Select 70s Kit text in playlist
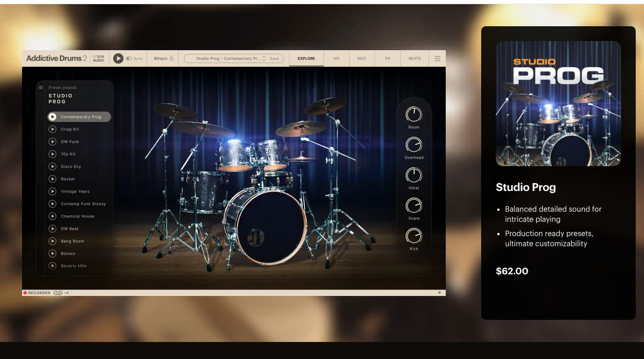This screenshot has height=359, width=644. [68, 154]
